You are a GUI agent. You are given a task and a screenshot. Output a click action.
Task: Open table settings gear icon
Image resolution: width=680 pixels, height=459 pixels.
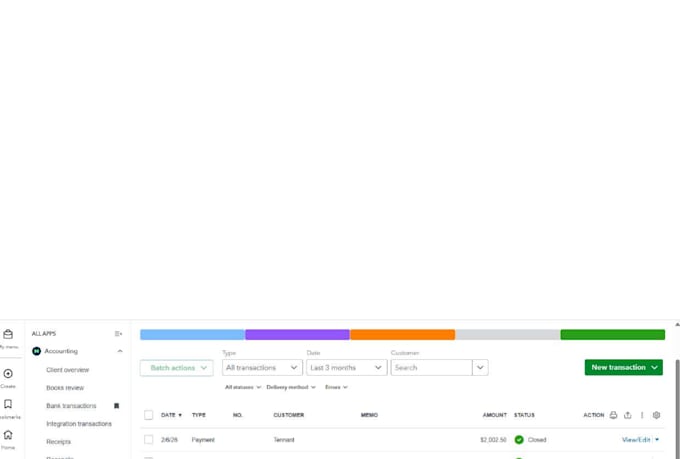pos(656,415)
